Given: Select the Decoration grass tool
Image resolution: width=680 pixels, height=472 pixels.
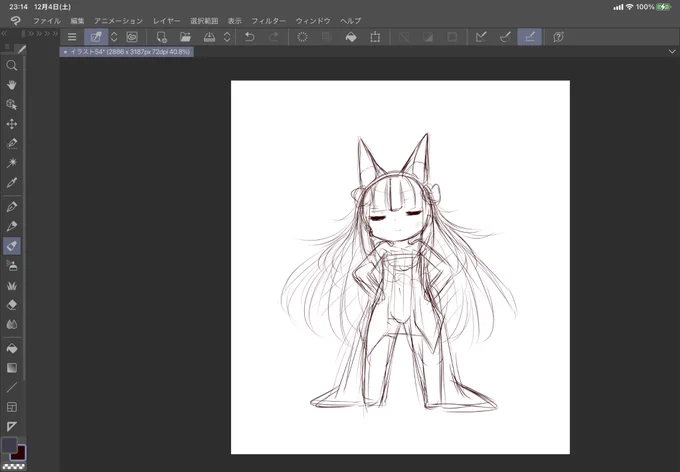Looking at the screenshot, I should [x=12, y=285].
